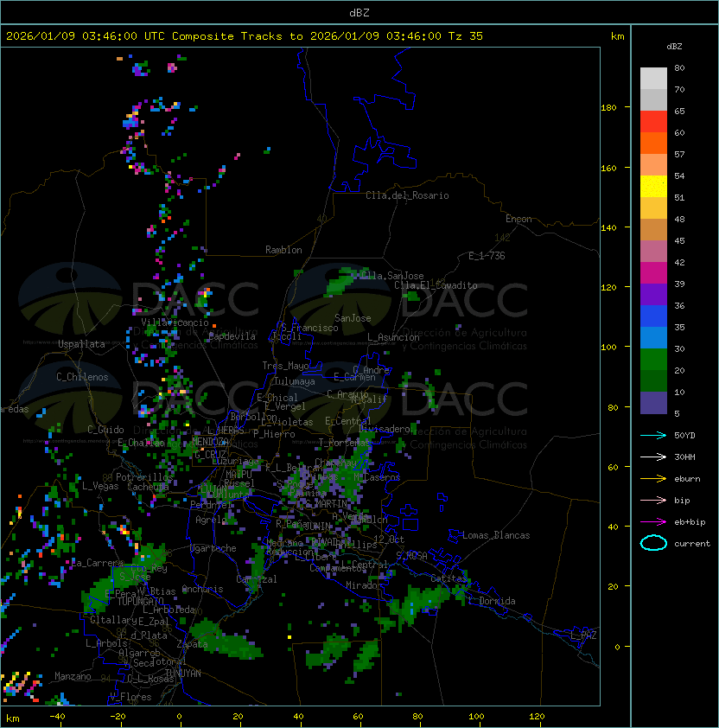The height and width of the screenshot is (728, 719).
Task: Click the dBZ heading above the legend
Action: 674,47
